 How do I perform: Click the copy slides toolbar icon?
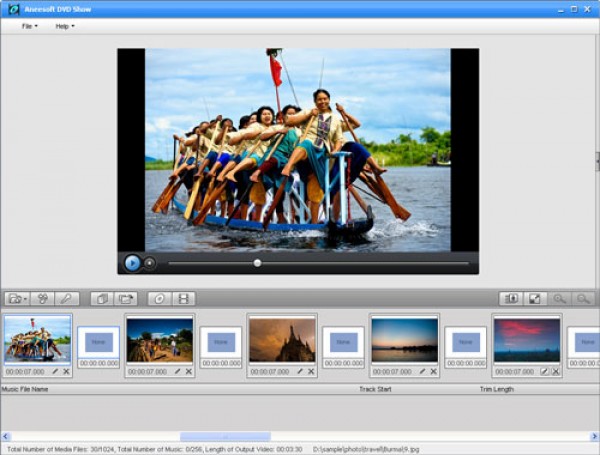[100, 298]
